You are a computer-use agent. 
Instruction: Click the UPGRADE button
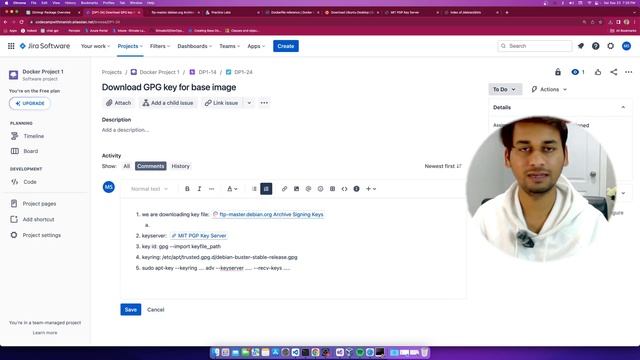coord(30,103)
